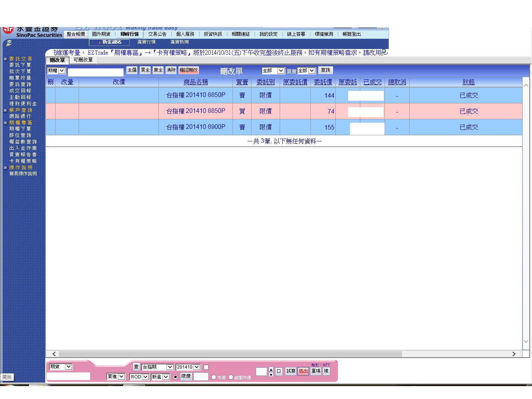Open the 整合報價 menu
This screenshot has width=532, height=399.
click(x=76, y=34)
